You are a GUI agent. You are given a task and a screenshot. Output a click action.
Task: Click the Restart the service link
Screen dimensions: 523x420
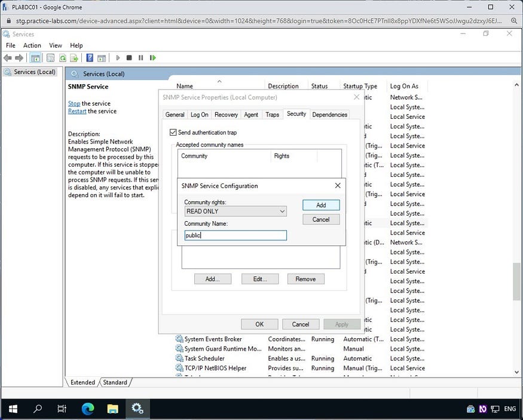point(77,111)
